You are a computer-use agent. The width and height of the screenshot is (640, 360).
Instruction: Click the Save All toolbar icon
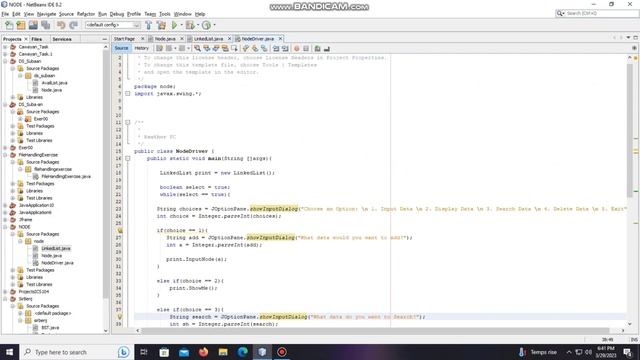point(45,25)
